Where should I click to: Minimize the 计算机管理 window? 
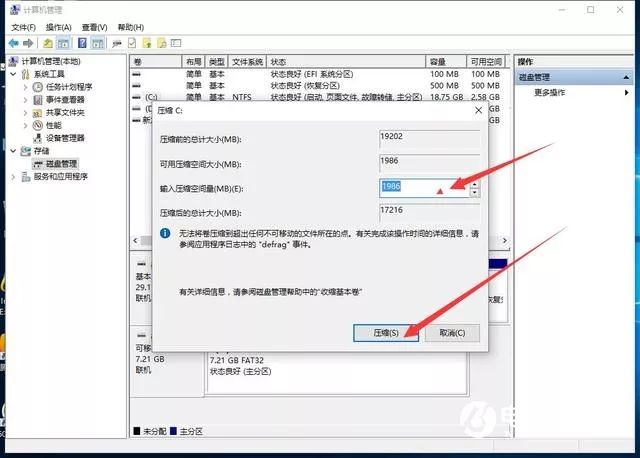point(562,9)
